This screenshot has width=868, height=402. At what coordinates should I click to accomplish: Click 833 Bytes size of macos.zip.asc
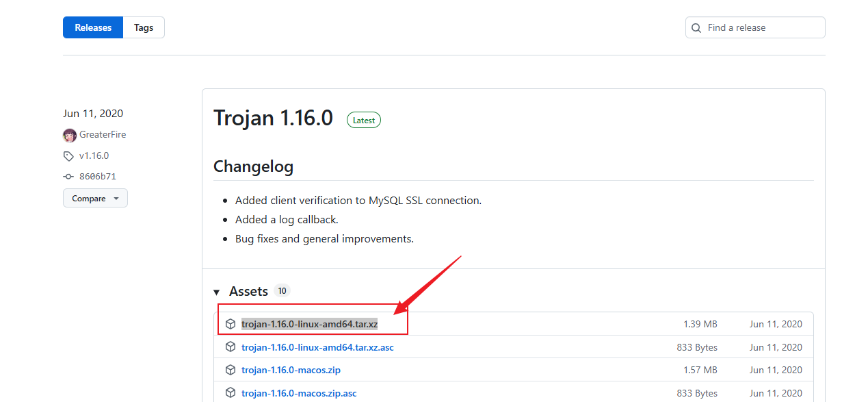(x=697, y=393)
